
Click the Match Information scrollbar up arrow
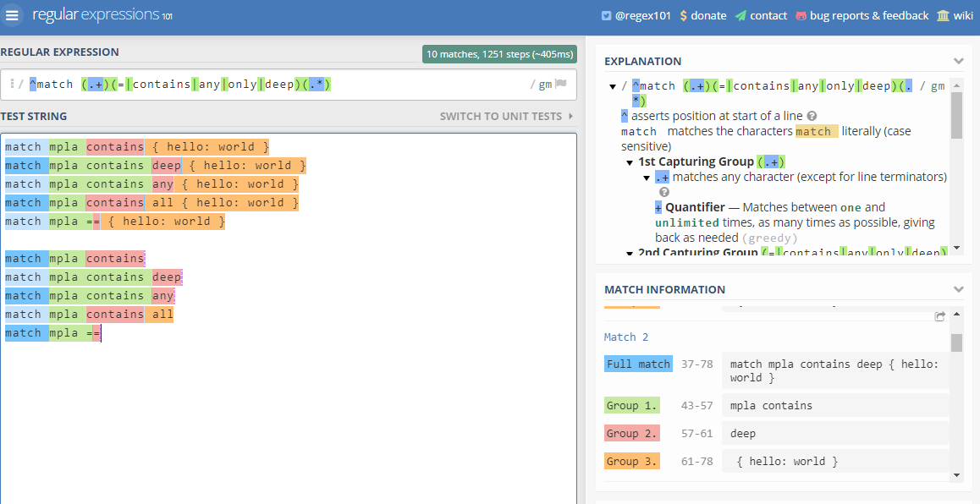tap(956, 312)
